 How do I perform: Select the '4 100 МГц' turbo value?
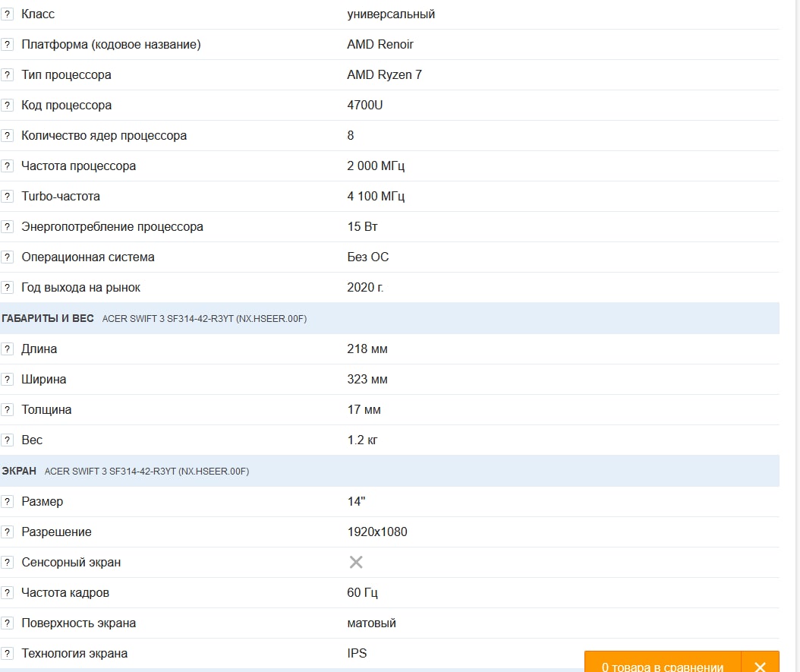click(376, 197)
